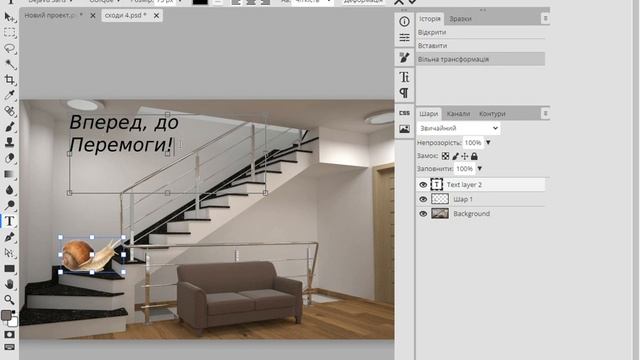Activate the сходи 4.psd document tab
The image size is (640, 360).
pyautogui.click(x=125, y=16)
